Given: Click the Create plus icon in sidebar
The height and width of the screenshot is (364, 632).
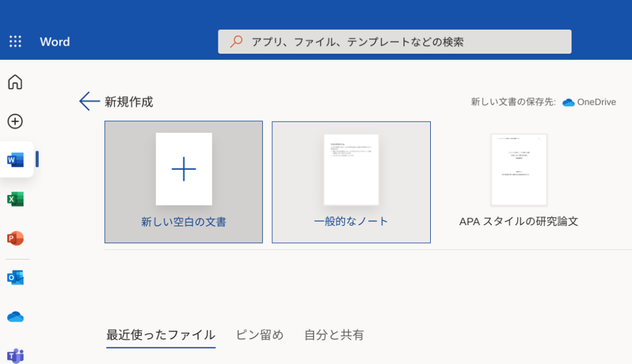Looking at the screenshot, I should tap(15, 122).
